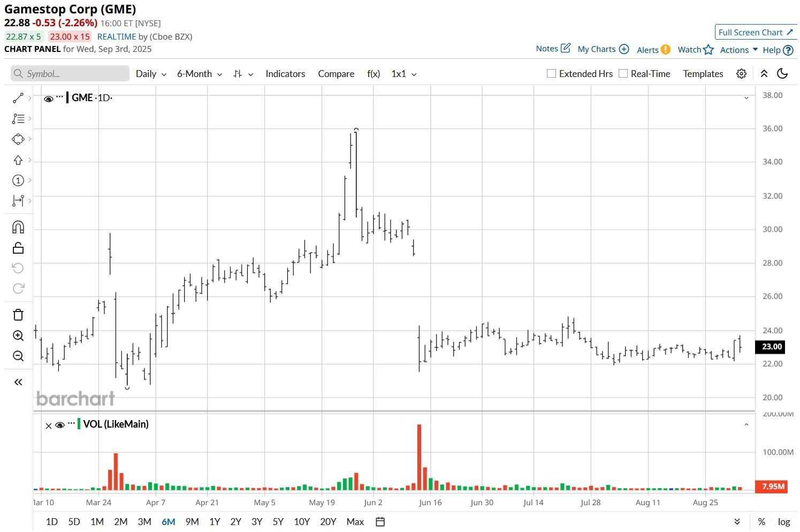
Task: Select the trend line drawing tool
Action: (x=18, y=98)
